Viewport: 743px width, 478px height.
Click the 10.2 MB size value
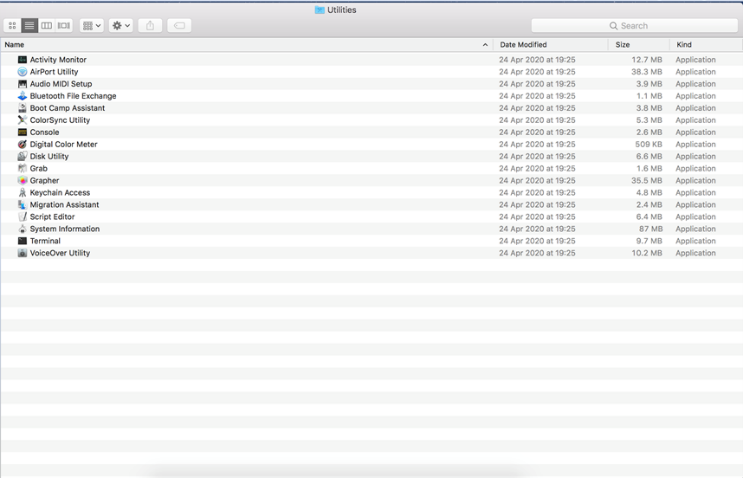click(x=646, y=253)
